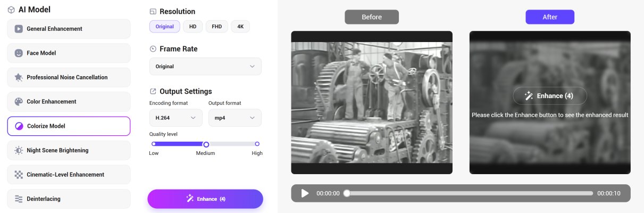The width and height of the screenshot is (644, 213).
Task: Click the Color Enhancement palette icon
Action: pos(19,102)
